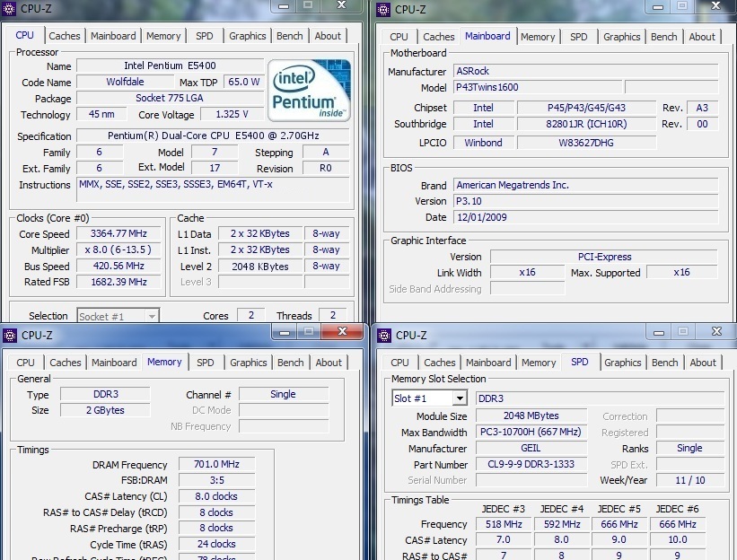Image resolution: width=737 pixels, height=560 pixels.
Task: Click motherboard Model field P43Twins1600
Action: coord(538,87)
